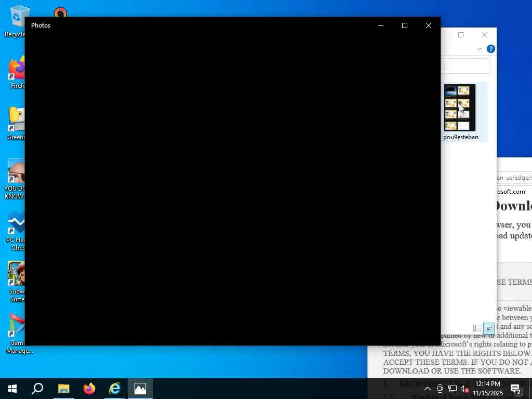Switch File Explorer to large icons view
This screenshot has width=532, height=399.
[x=489, y=328]
